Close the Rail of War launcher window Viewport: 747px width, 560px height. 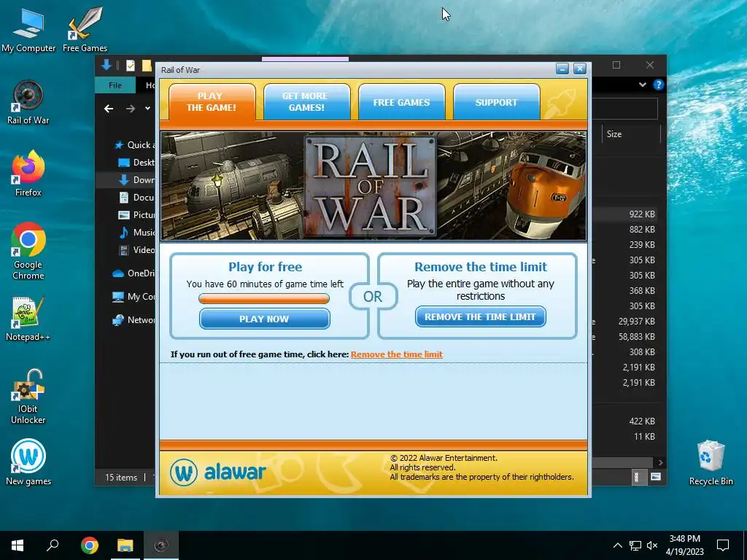click(580, 69)
